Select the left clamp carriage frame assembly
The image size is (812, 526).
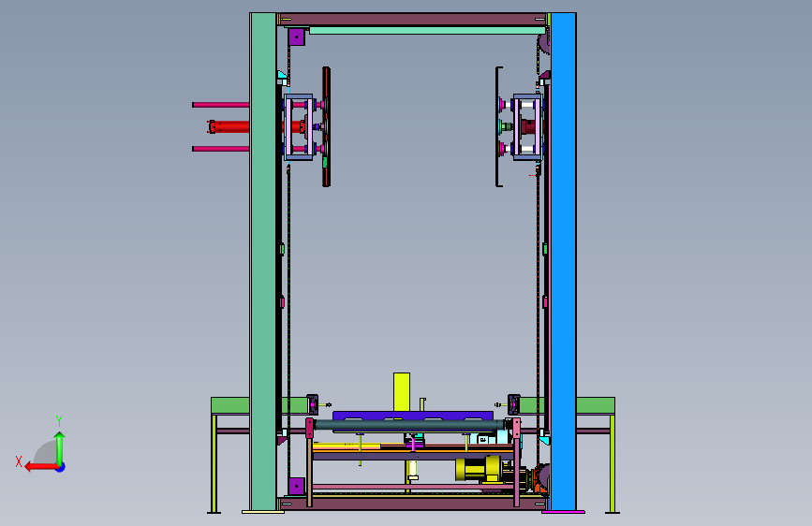tap(299, 127)
